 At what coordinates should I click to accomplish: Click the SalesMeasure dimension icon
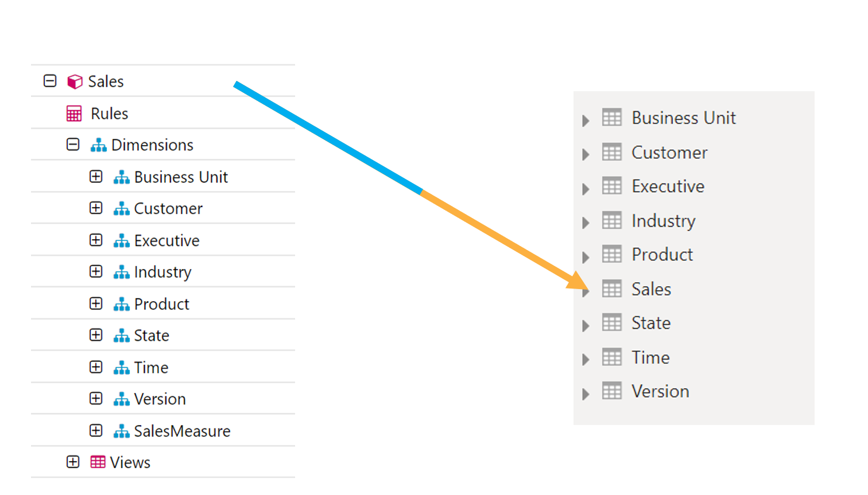(121, 431)
